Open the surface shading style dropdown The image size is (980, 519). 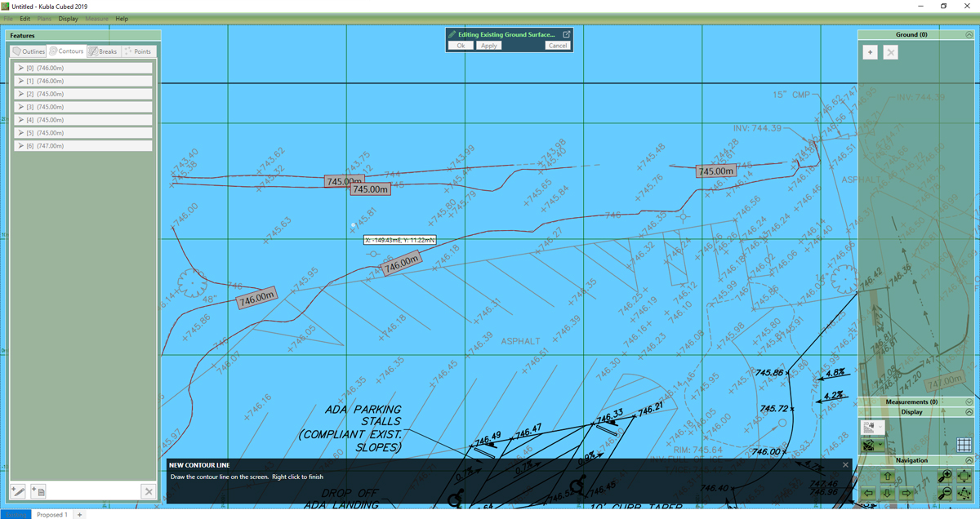point(873,445)
